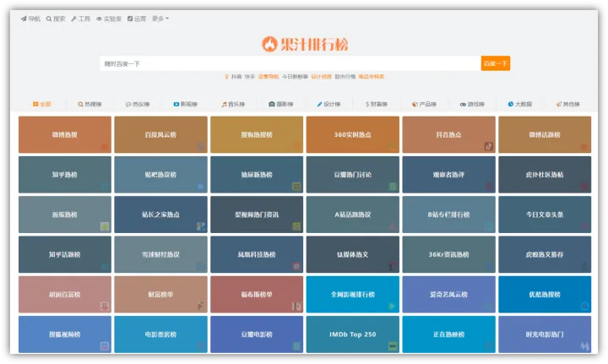This screenshot has width=608, height=364.
Task: Click the 果汁排行榜 flame logo
Action: 305,44
